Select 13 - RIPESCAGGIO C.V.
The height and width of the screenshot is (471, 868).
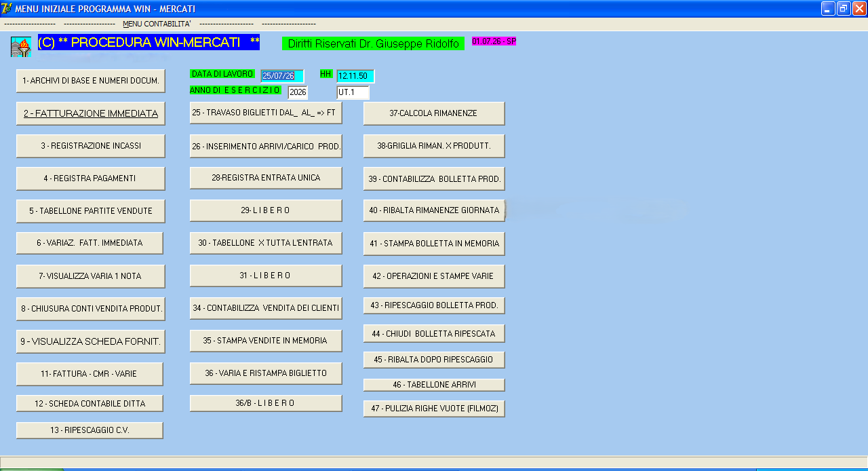[x=90, y=430]
